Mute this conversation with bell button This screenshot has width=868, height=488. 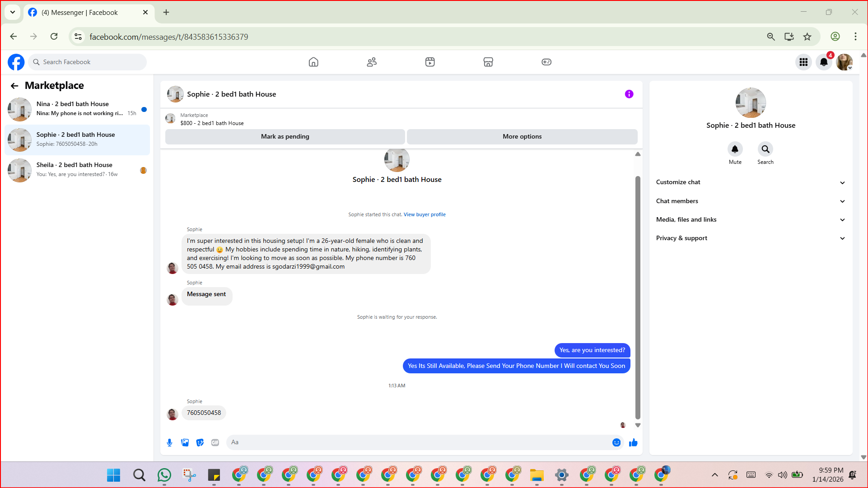click(x=735, y=149)
